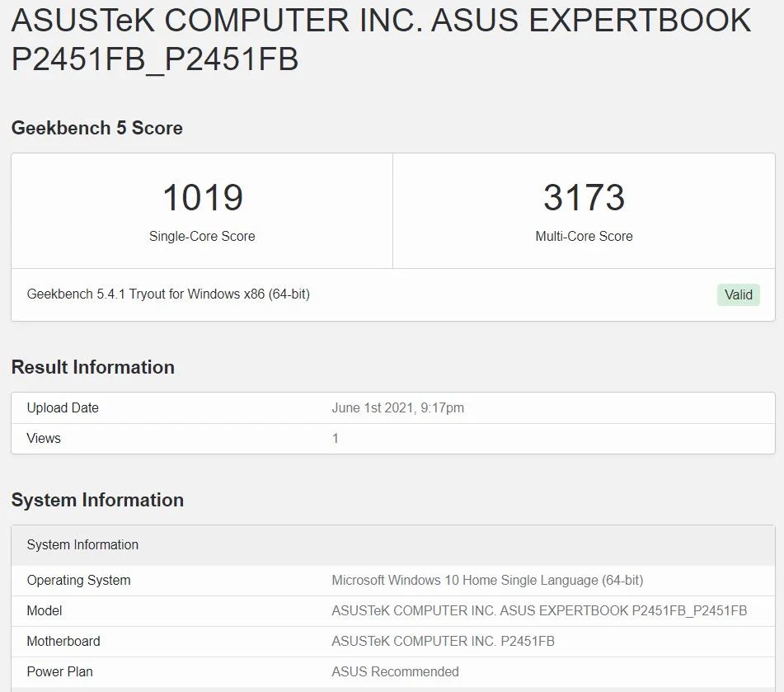Click the Motherboard row label
The width and height of the screenshot is (784, 692).
(x=63, y=642)
